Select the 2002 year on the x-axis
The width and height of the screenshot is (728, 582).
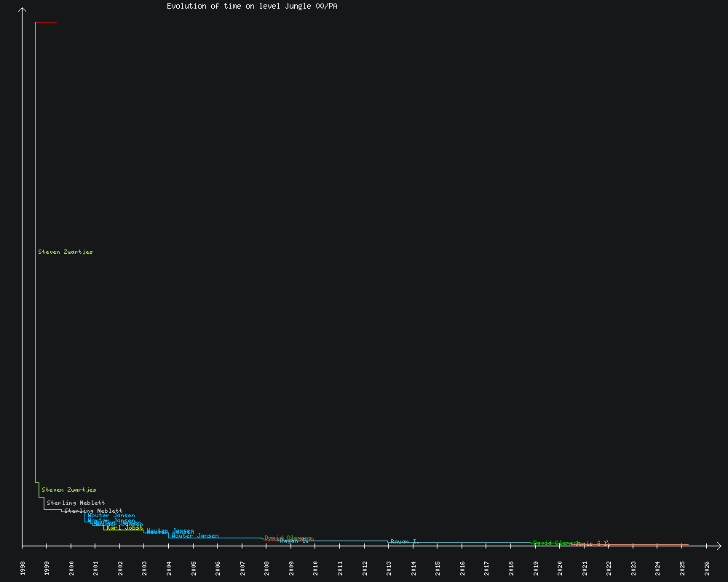(120, 567)
